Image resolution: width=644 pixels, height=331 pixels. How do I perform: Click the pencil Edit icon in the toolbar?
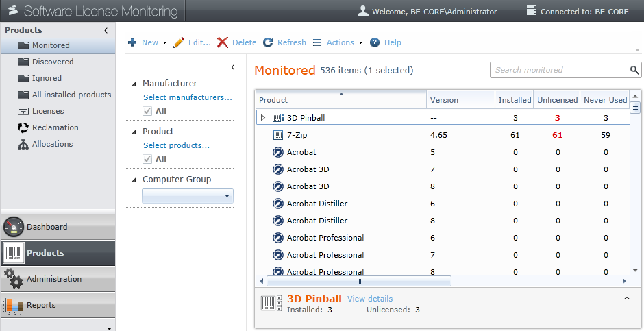(179, 42)
